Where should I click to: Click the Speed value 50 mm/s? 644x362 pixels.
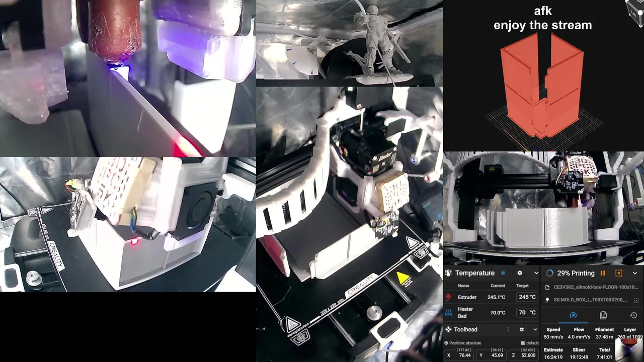553,337
